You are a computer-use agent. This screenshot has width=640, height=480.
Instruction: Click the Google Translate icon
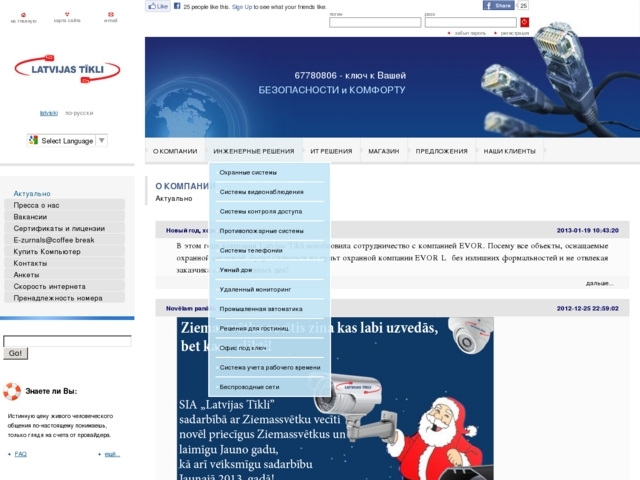pos(33,140)
